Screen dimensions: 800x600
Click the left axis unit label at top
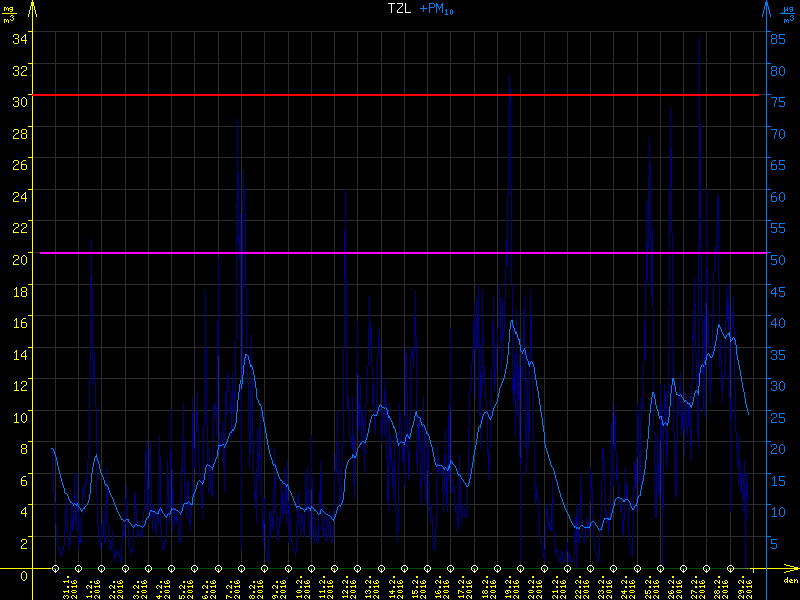pyautogui.click(x=11, y=14)
